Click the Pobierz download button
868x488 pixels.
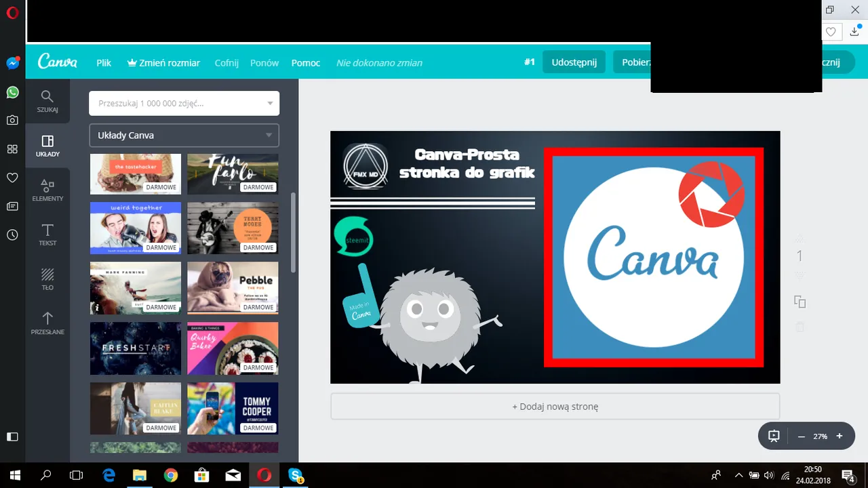pyautogui.click(x=632, y=62)
